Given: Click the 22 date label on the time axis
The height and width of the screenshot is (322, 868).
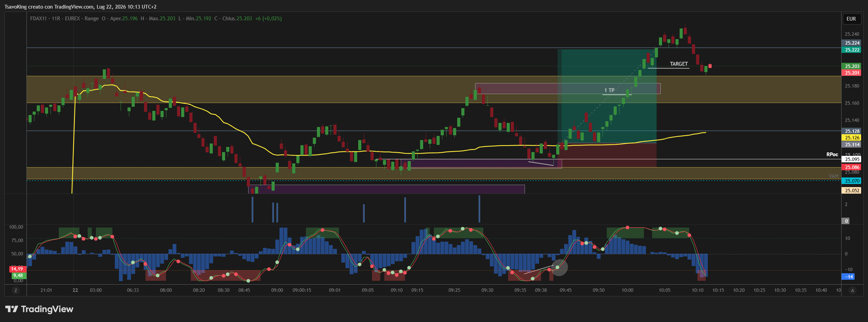Looking at the screenshot, I should [75, 290].
